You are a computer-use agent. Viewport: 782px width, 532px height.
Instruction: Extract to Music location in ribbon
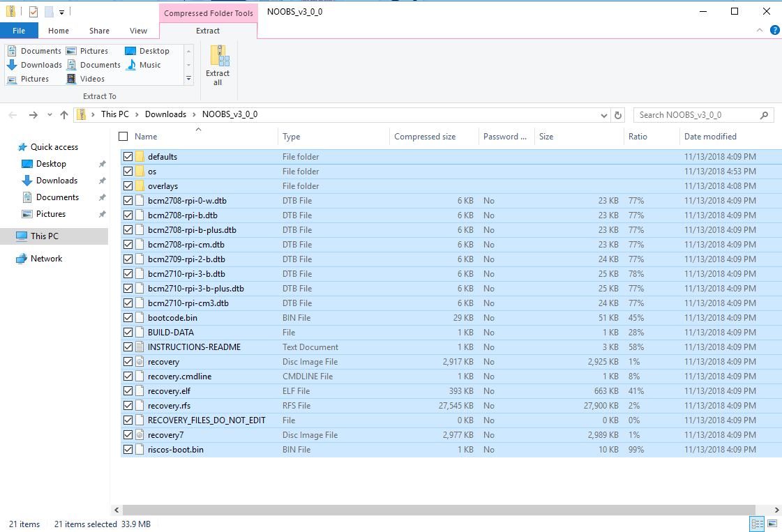point(143,65)
